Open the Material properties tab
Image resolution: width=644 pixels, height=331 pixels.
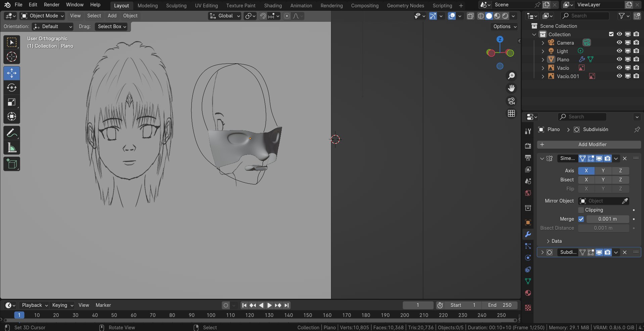[x=528, y=293]
